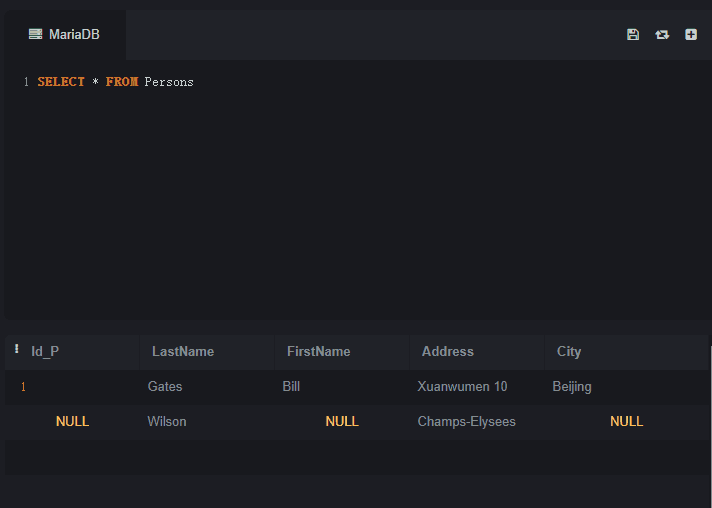712x508 pixels.
Task: Click into the SELECT * FROM Persons query line
Action: (x=115, y=82)
